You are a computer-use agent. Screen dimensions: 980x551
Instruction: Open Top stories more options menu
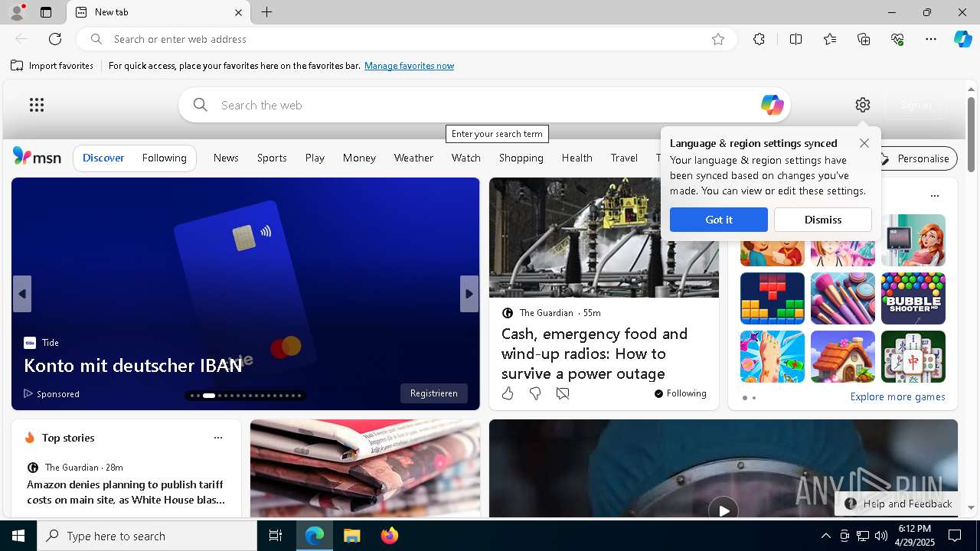[x=218, y=438]
